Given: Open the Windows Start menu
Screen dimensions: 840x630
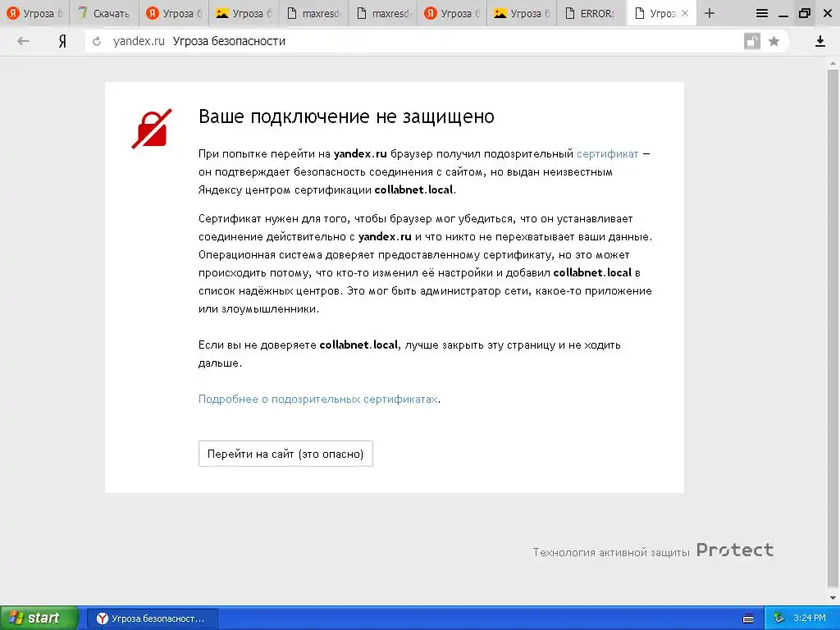Looking at the screenshot, I should [39, 618].
